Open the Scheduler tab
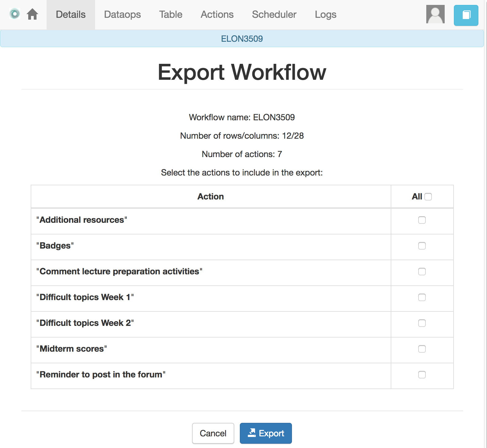The image size is (487, 448). click(x=274, y=14)
